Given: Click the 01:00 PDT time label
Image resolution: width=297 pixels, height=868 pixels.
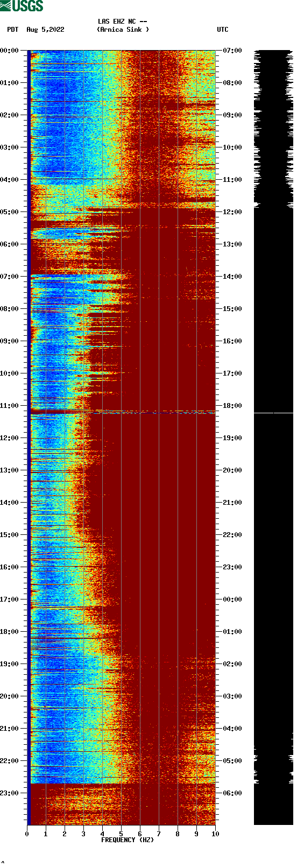Looking at the screenshot, I should click(x=10, y=83).
